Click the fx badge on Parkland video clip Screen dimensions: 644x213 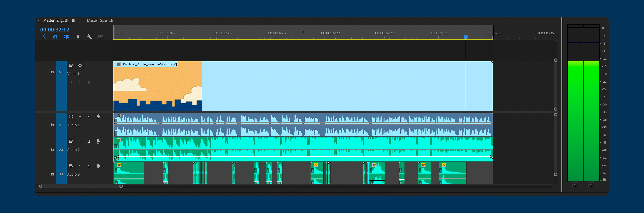click(119, 64)
